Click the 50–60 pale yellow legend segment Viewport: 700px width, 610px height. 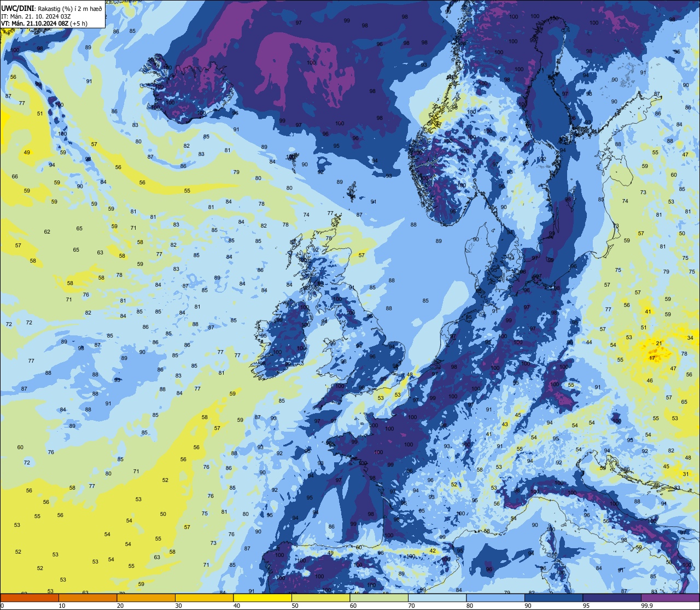pos(320,597)
